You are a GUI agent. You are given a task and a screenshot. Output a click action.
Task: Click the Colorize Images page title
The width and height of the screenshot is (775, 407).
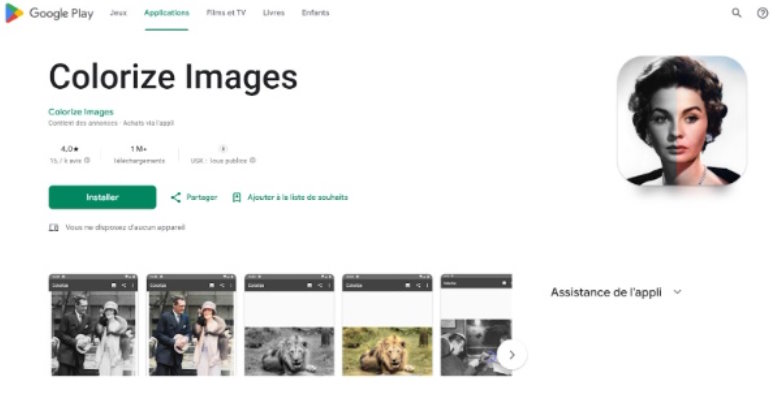click(x=173, y=77)
